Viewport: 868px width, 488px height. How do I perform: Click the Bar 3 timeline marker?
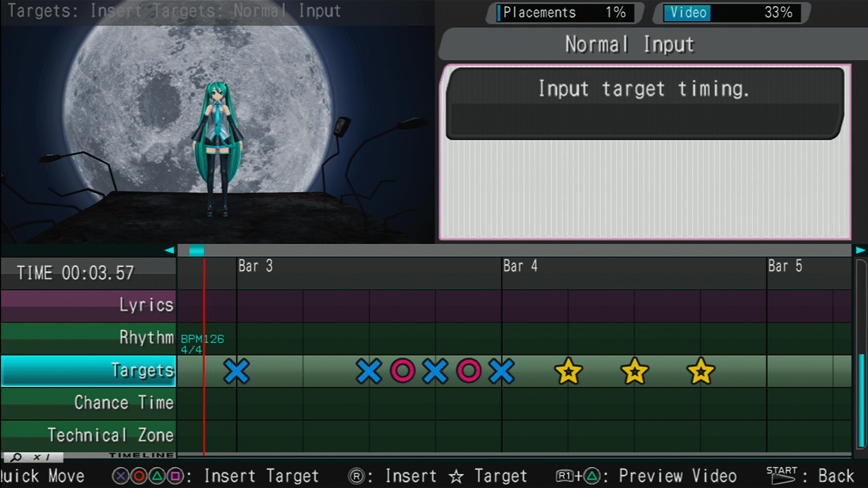tap(255, 266)
